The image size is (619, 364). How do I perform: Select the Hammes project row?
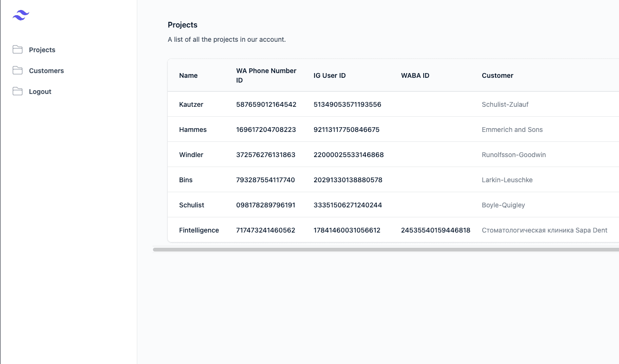coord(193,130)
